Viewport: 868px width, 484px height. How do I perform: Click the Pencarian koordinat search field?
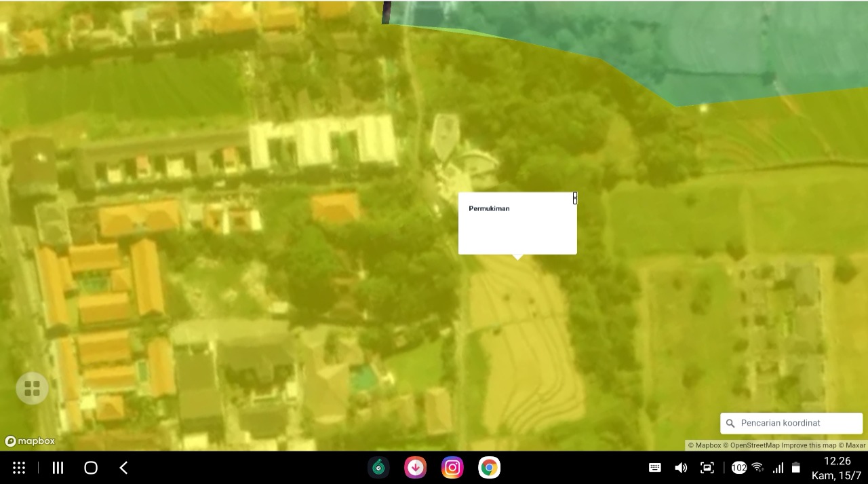click(x=797, y=423)
